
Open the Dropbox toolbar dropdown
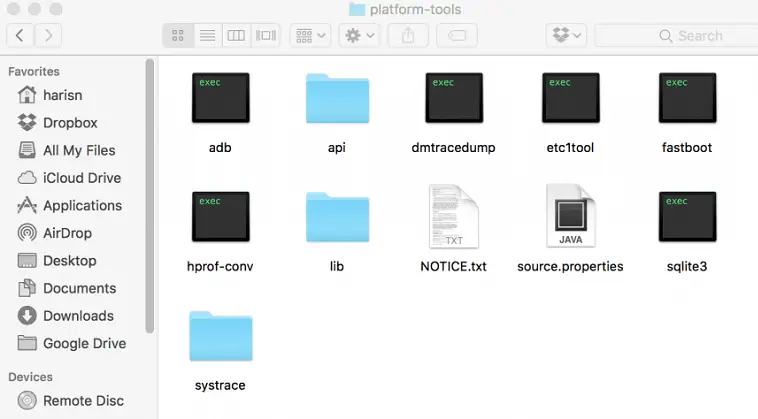pos(566,35)
